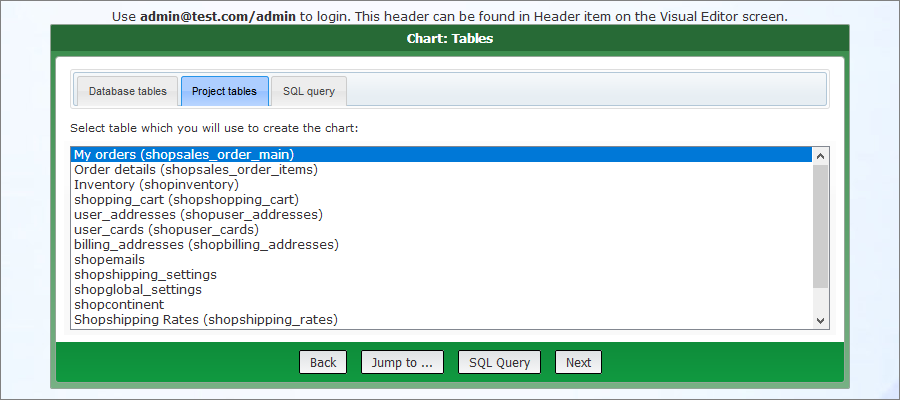This screenshot has width=900, height=400.
Task: Choose Shopshipping Rates (shopshipping_rates) table
Action: point(441,319)
